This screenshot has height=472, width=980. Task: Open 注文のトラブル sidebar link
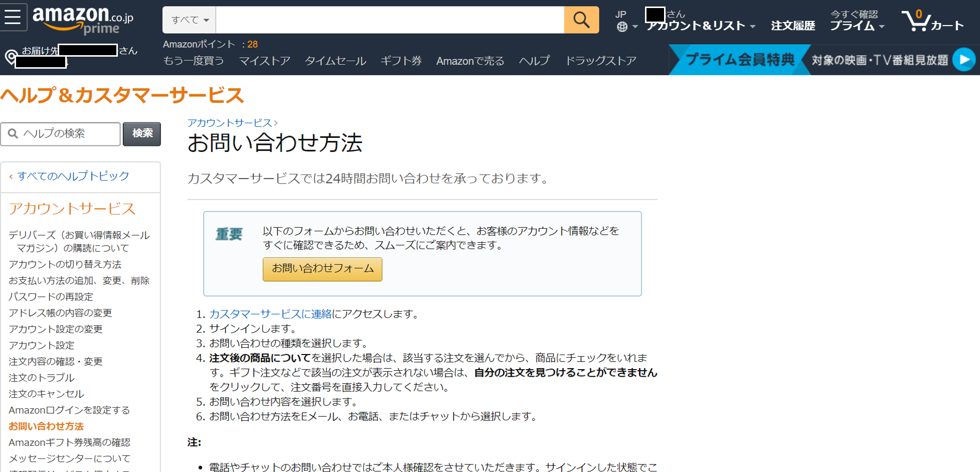(42, 378)
